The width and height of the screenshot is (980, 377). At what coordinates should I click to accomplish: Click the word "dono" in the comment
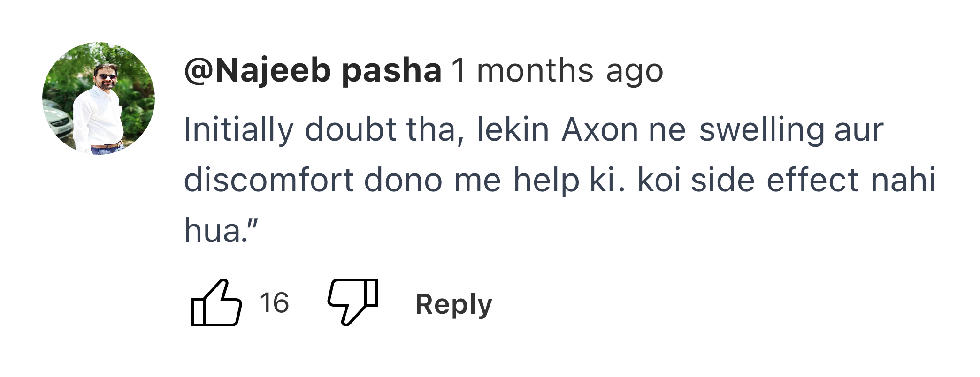(403, 181)
